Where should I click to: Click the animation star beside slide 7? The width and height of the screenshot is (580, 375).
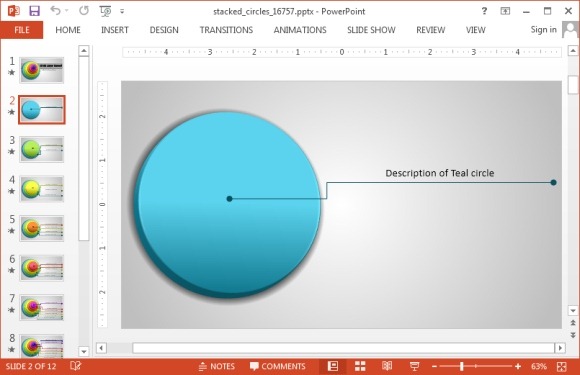(12, 310)
